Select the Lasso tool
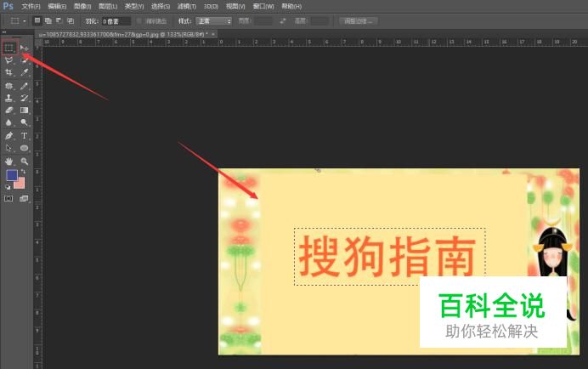The width and height of the screenshot is (588, 369). 9,60
